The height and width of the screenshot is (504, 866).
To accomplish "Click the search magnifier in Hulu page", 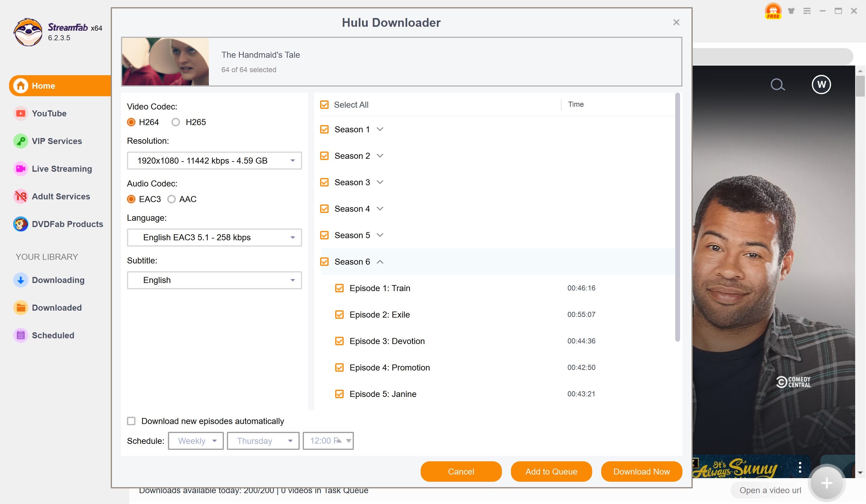I will [x=778, y=85].
